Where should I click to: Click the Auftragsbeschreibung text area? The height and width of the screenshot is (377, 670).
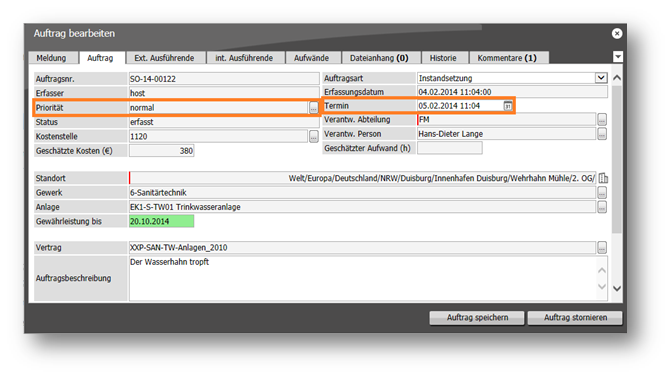pos(362,278)
